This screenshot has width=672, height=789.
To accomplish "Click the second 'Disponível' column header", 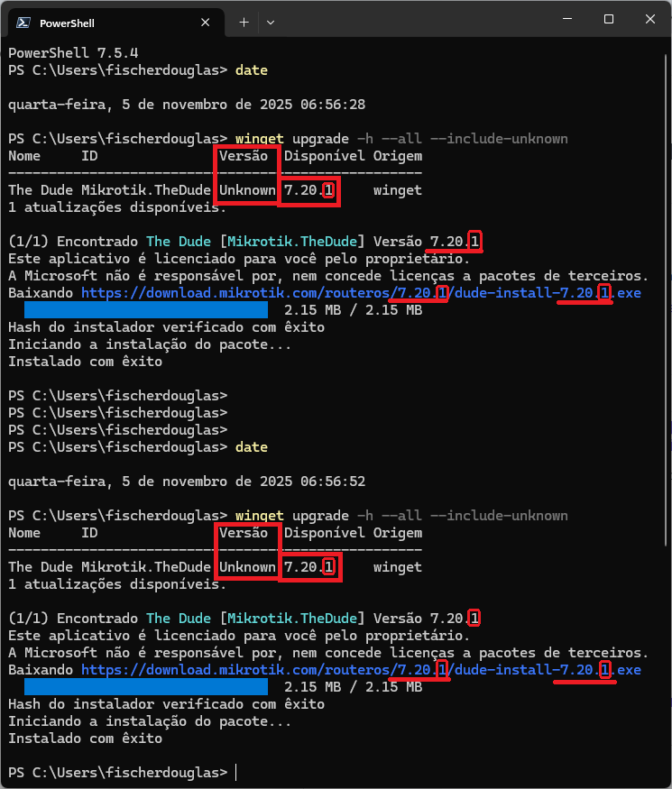I will [x=324, y=533].
